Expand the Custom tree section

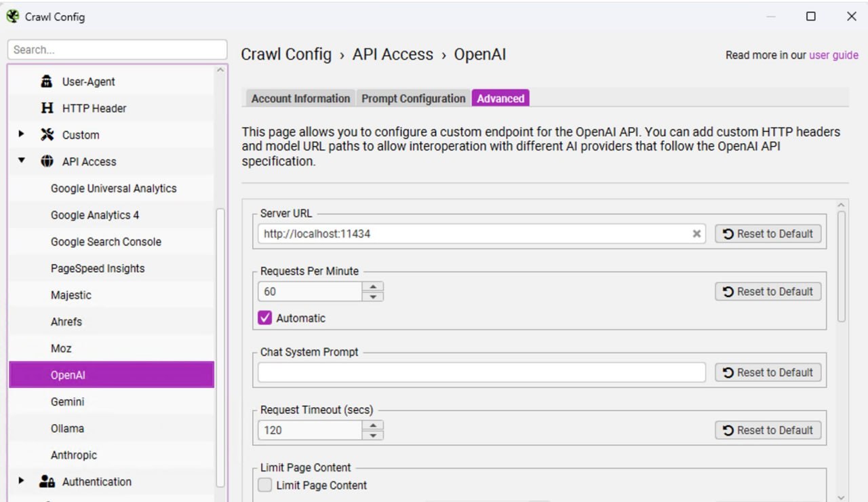(x=22, y=134)
